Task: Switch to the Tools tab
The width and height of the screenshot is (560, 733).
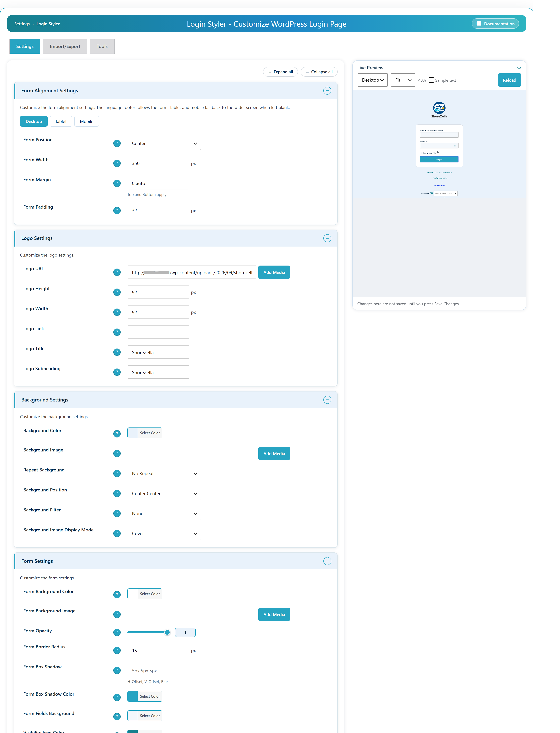Action: pos(102,46)
